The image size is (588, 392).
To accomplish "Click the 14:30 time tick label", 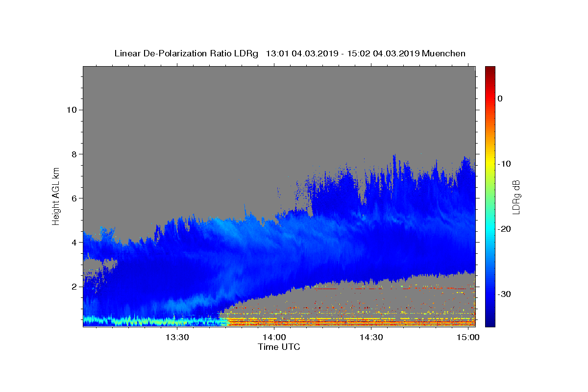I will point(371,337).
